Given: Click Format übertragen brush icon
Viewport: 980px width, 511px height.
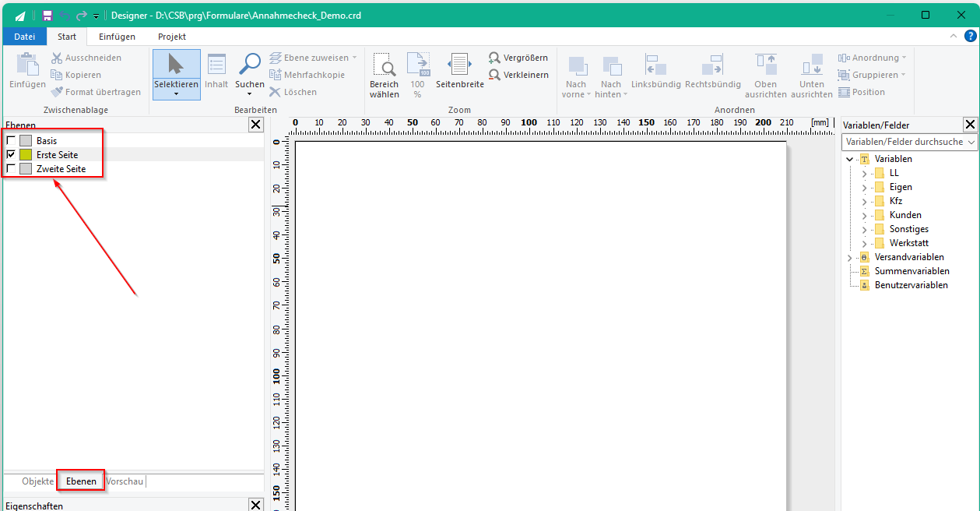Looking at the screenshot, I should tap(57, 92).
